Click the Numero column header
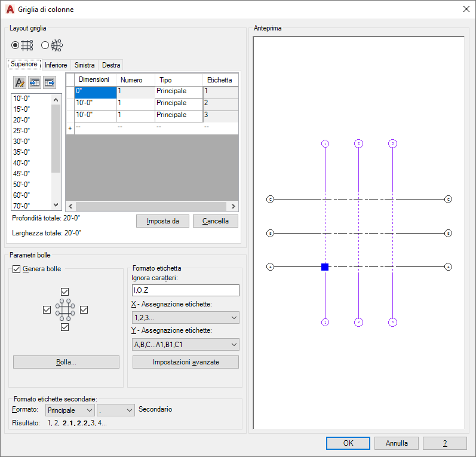Screen dimensions: 476x457 pos(136,80)
